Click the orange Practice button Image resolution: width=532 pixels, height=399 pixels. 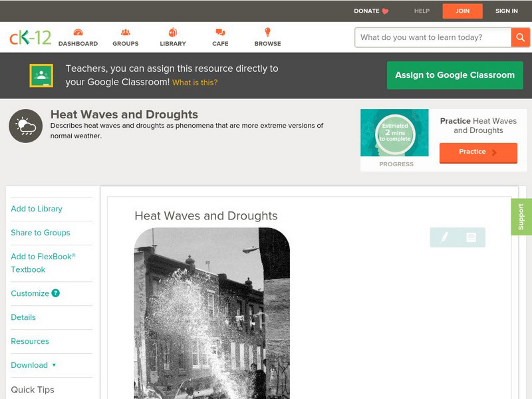click(477, 152)
